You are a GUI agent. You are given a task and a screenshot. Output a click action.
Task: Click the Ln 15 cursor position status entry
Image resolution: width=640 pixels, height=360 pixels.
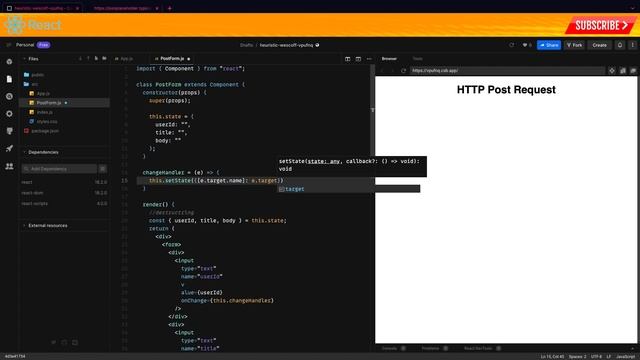pyautogui.click(x=552, y=357)
